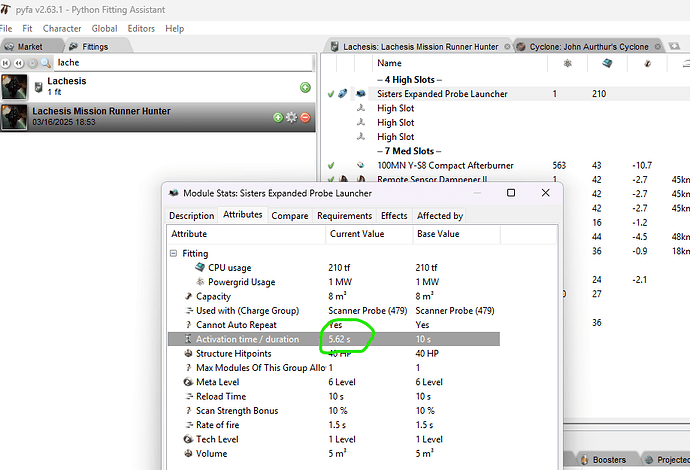The height and width of the screenshot is (470, 690).
Task: Click the Tech Level icon
Action: pyautogui.click(x=188, y=439)
